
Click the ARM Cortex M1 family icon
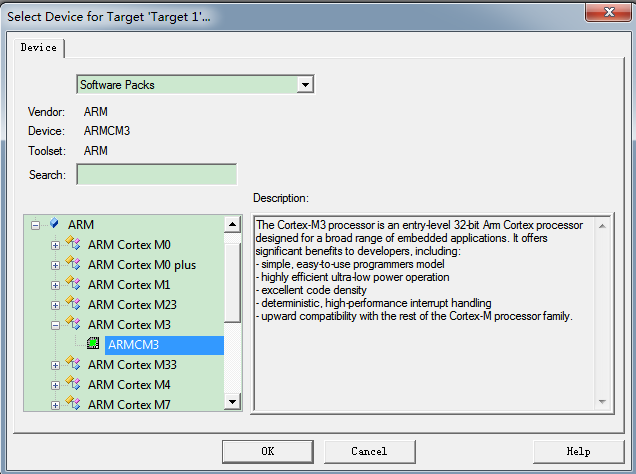(x=73, y=285)
